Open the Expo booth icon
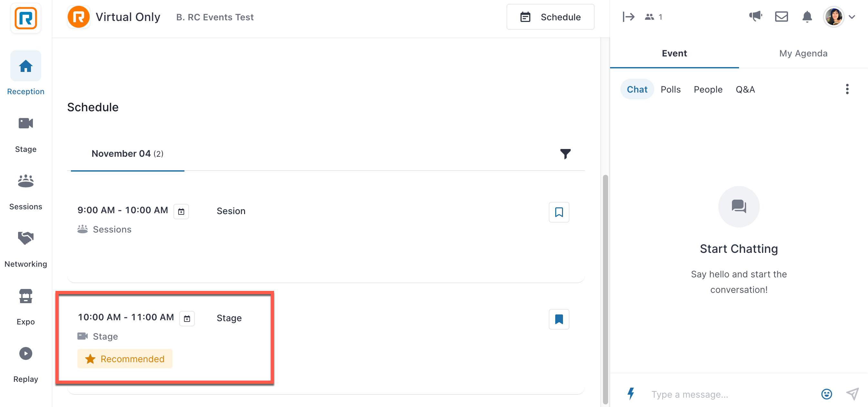 tap(25, 296)
